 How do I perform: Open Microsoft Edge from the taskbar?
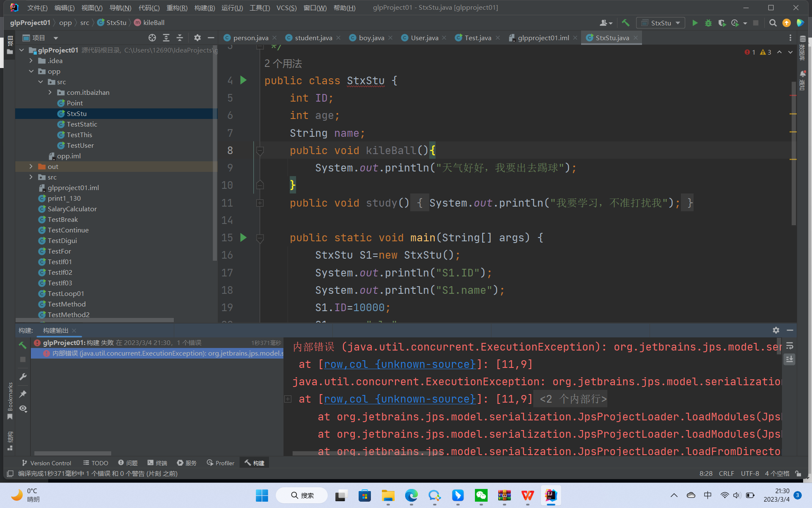click(411, 495)
